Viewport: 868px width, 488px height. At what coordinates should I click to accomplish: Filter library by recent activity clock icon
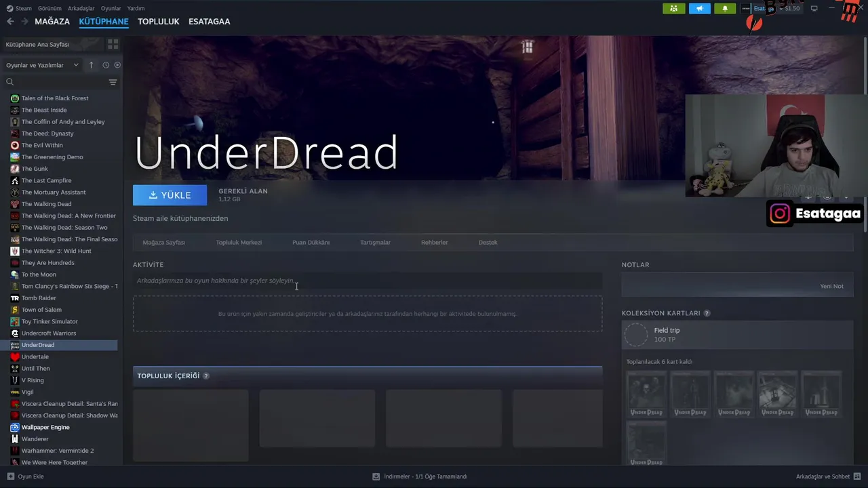106,65
